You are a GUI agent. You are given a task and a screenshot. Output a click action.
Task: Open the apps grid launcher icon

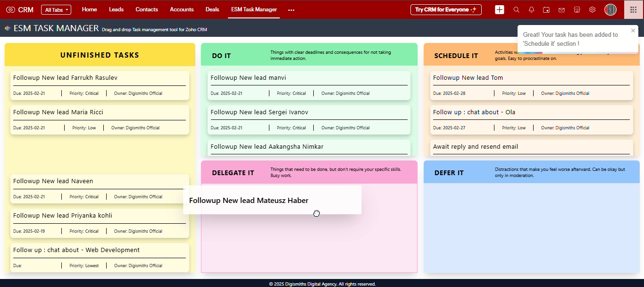tap(633, 9)
